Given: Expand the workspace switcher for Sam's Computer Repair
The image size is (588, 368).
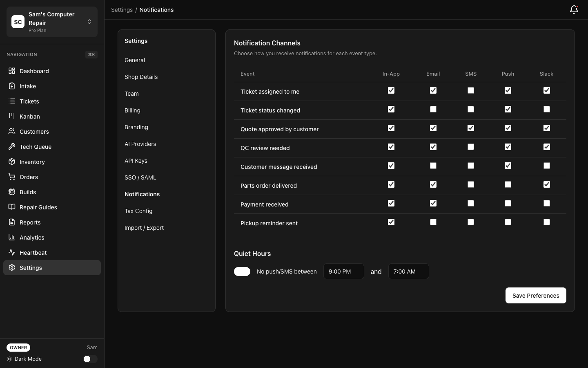Looking at the screenshot, I should point(89,22).
